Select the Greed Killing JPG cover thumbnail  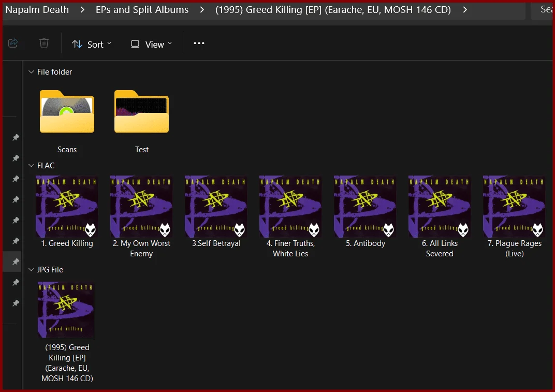point(66,310)
